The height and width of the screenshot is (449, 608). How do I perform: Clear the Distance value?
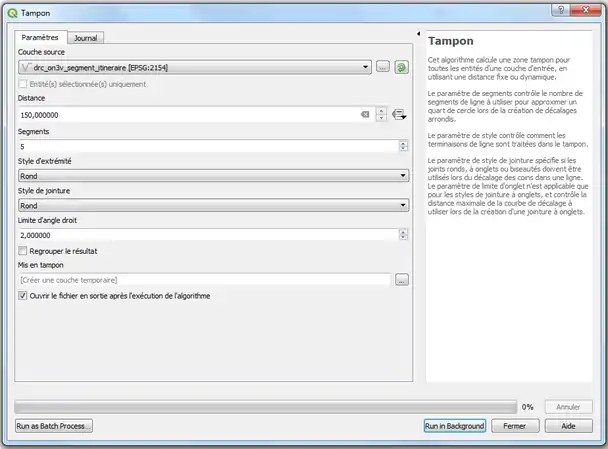coord(366,115)
